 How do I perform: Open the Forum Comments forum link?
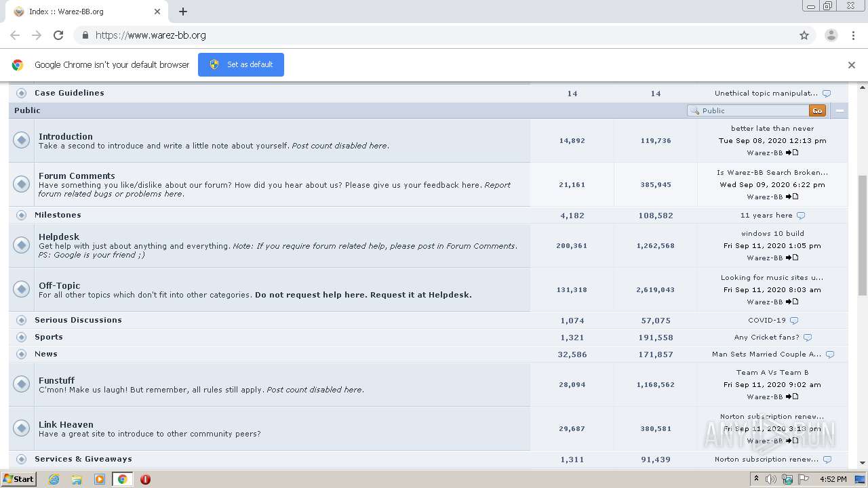77,176
